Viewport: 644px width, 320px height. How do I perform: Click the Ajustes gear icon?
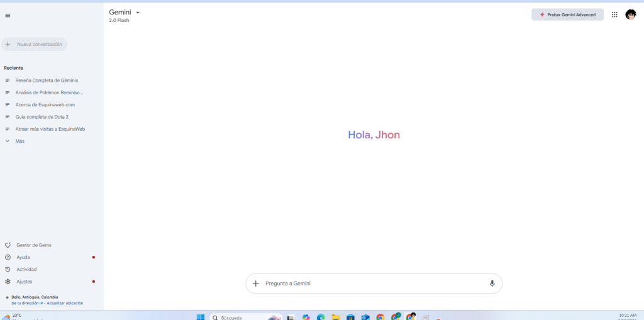click(8, 282)
